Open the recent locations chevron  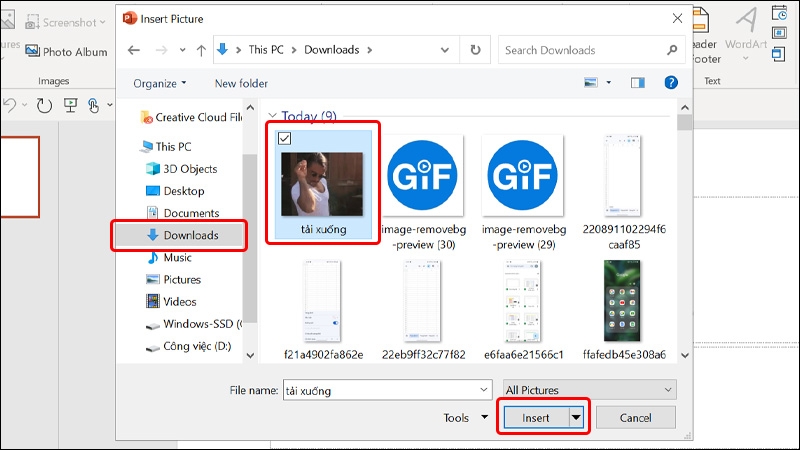click(182, 50)
